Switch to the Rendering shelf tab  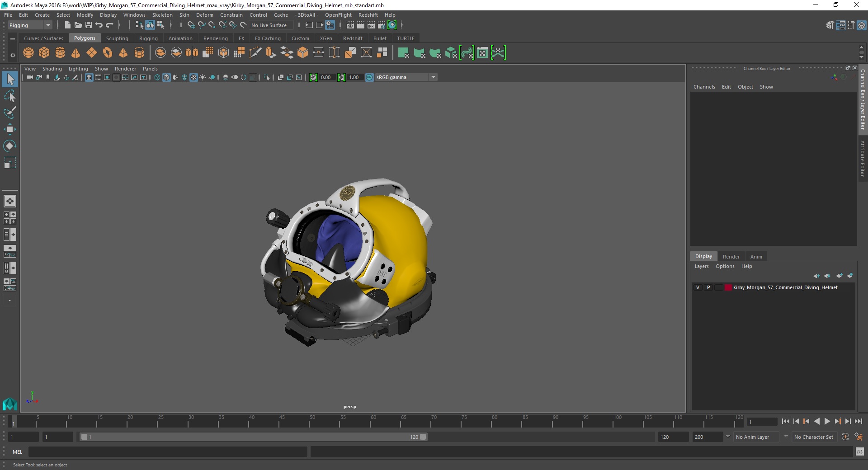[x=216, y=38]
